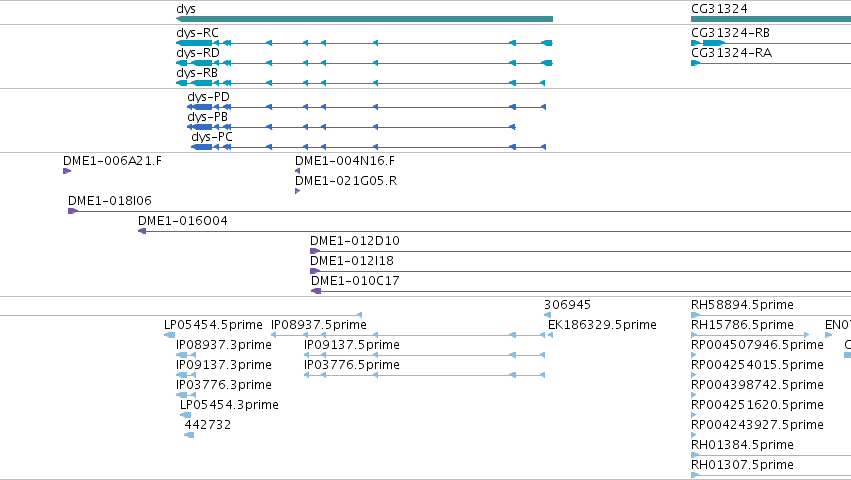
Task: Select the RH01307.5prime EST label
Action: click(x=742, y=465)
